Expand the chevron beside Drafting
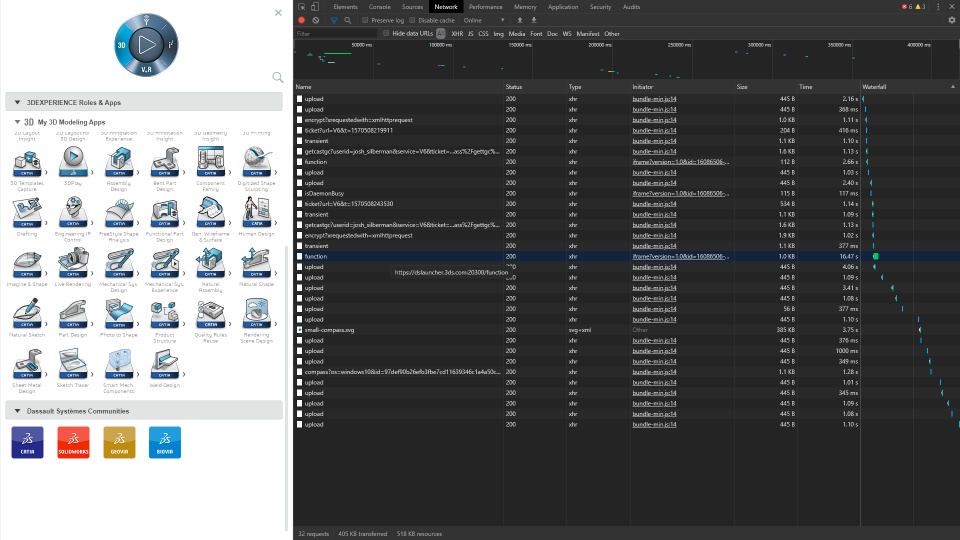The height and width of the screenshot is (540, 960). tap(47, 223)
